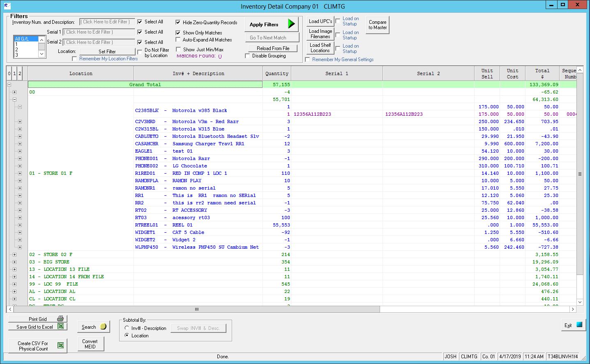The image size is (590, 364).
Task: Click Load Shelf Locations button
Action: click(320, 48)
